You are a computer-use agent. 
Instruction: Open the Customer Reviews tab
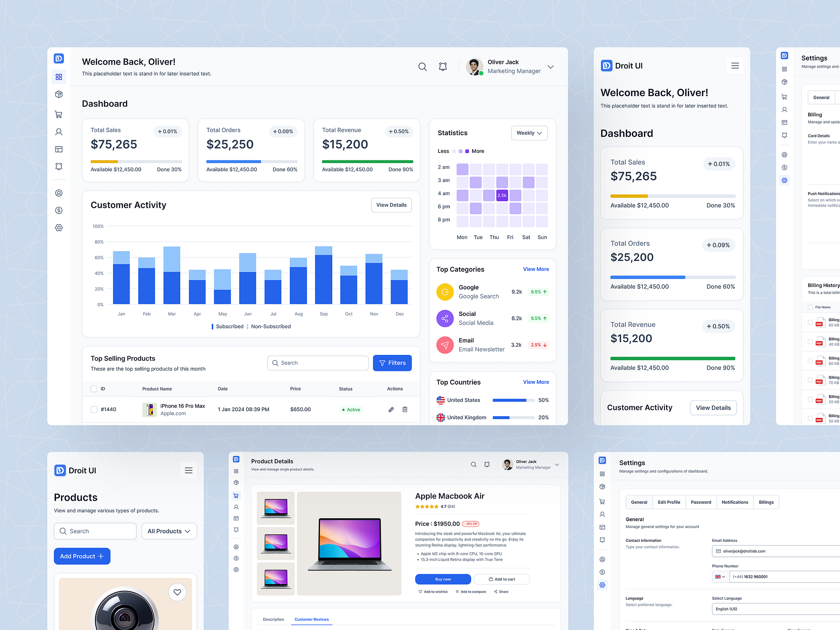(x=312, y=619)
